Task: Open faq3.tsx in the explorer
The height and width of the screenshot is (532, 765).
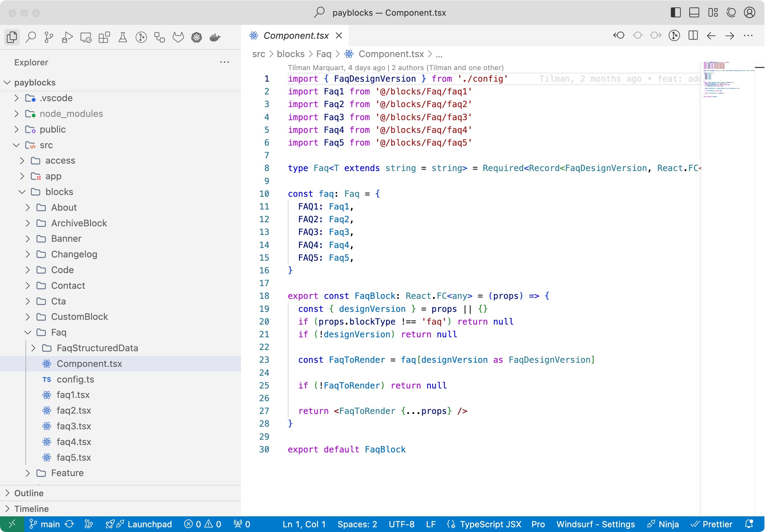Action: coord(120,426)
